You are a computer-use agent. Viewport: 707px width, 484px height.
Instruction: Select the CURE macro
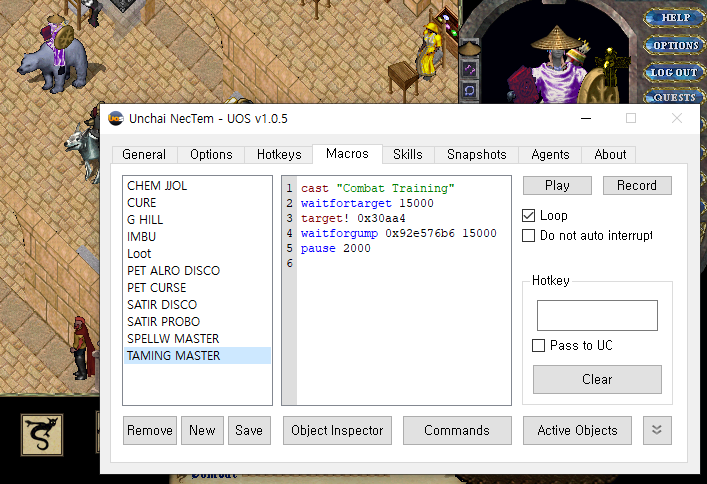(x=197, y=203)
